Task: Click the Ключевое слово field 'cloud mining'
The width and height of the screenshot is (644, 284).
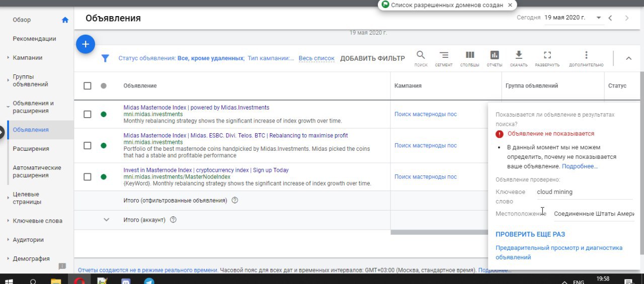Action: pos(585,192)
